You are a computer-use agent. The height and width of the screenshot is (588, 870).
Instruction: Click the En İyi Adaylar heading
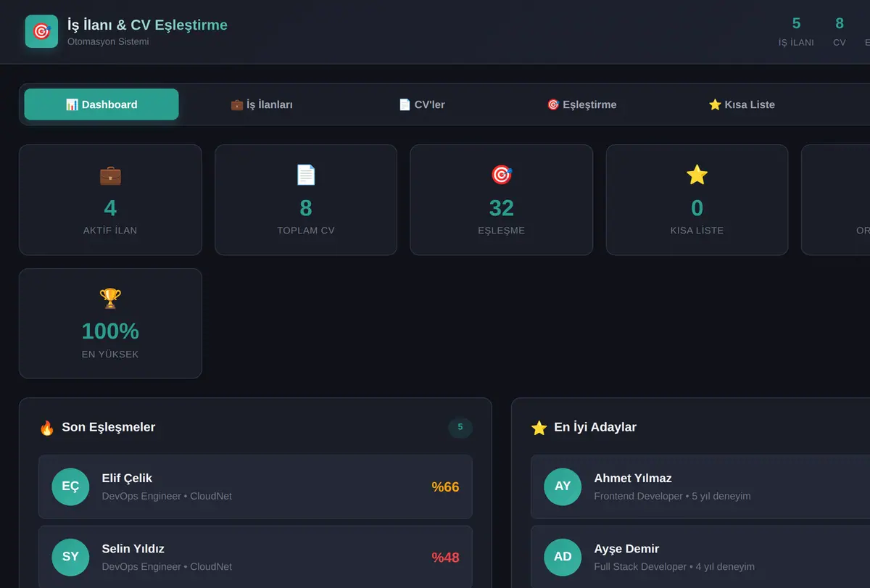tap(595, 428)
